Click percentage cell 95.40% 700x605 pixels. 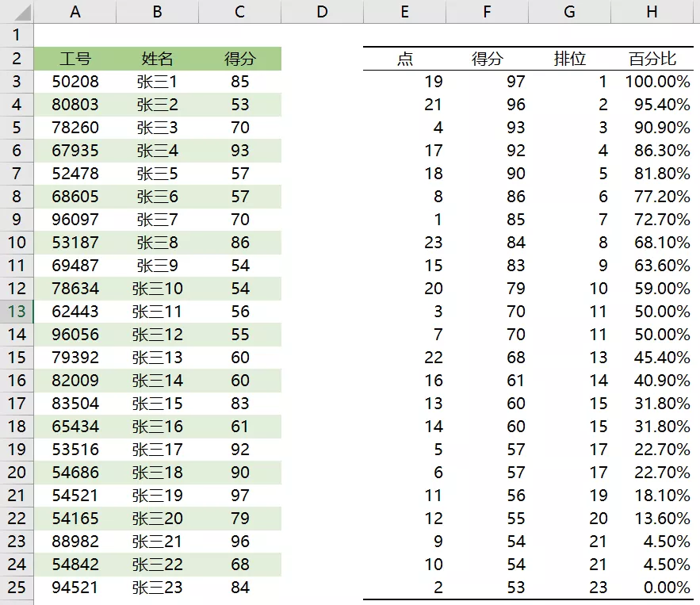point(652,105)
